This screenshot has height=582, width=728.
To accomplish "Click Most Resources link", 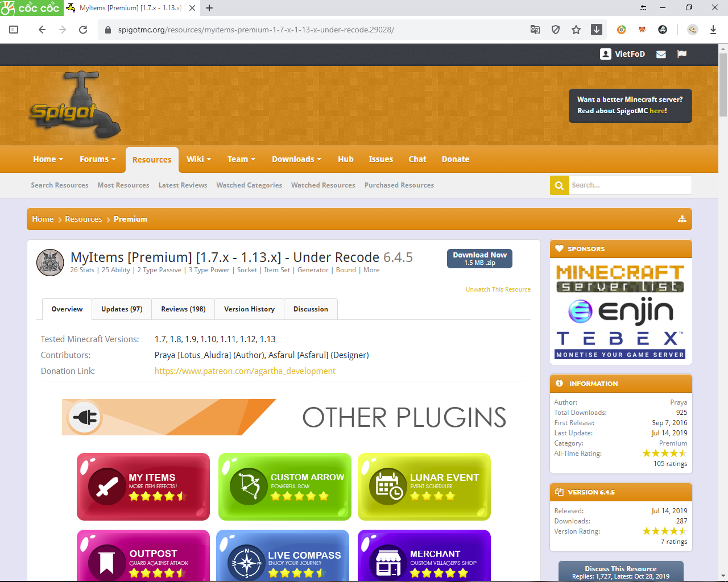I will 123,185.
